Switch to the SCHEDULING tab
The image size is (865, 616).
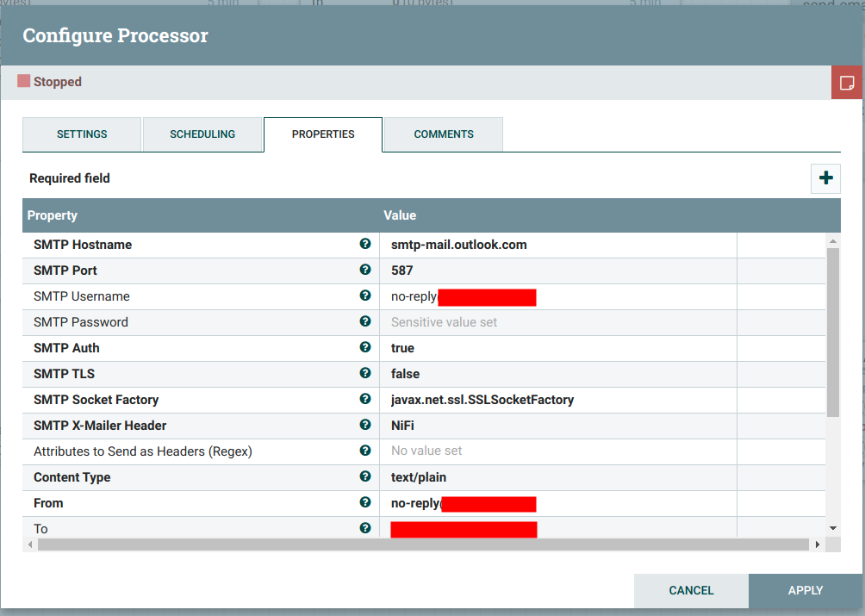[x=202, y=134]
